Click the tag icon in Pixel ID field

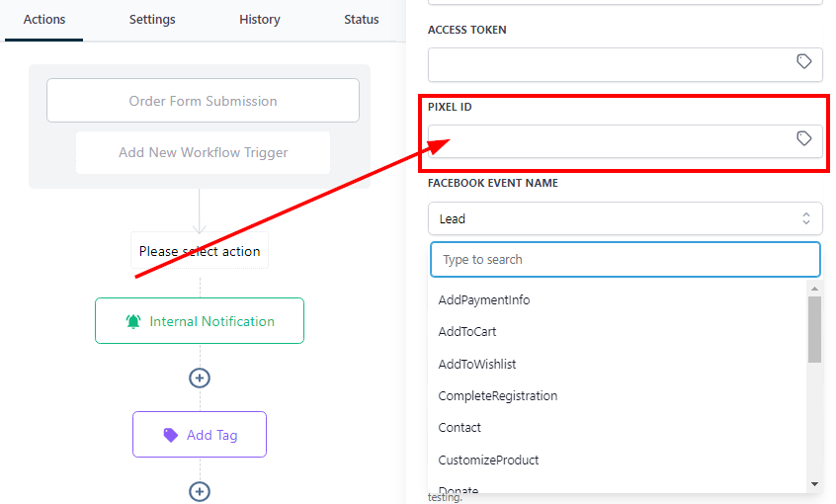804,139
